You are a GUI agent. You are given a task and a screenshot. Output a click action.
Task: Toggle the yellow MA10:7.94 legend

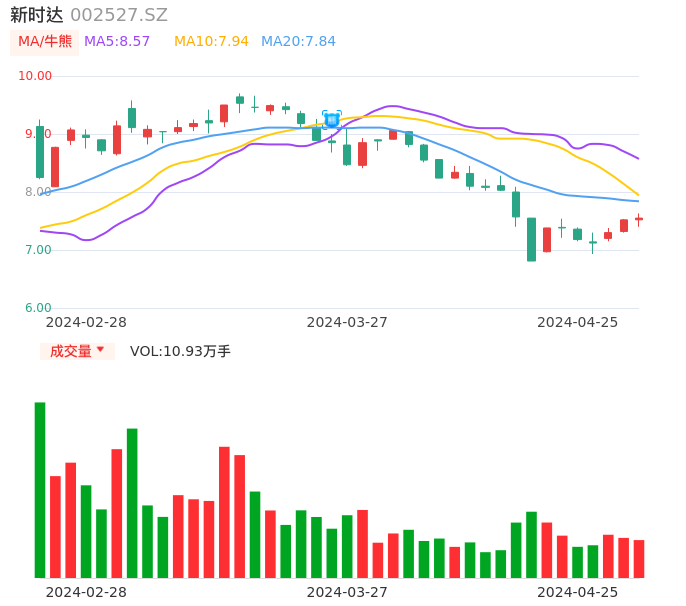(x=211, y=42)
